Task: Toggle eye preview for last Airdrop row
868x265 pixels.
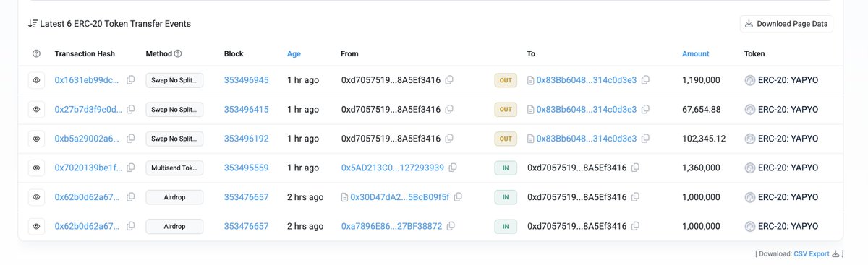Action: tap(37, 226)
